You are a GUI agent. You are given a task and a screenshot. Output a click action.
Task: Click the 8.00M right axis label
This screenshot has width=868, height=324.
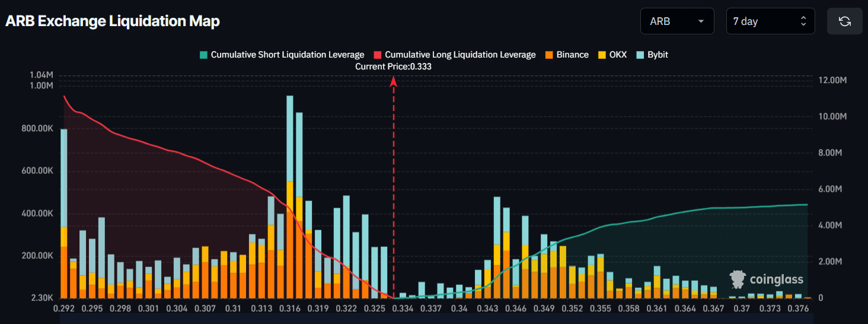(x=830, y=153)
